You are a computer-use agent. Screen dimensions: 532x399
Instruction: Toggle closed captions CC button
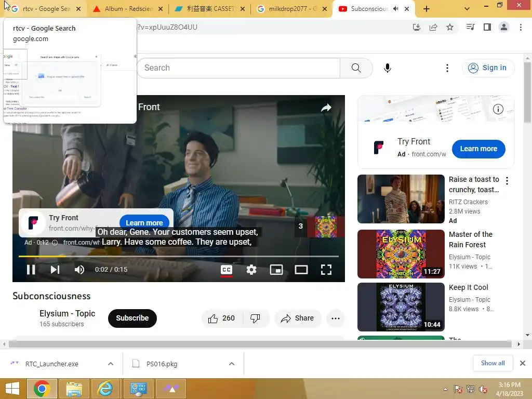tap(227, 270)
